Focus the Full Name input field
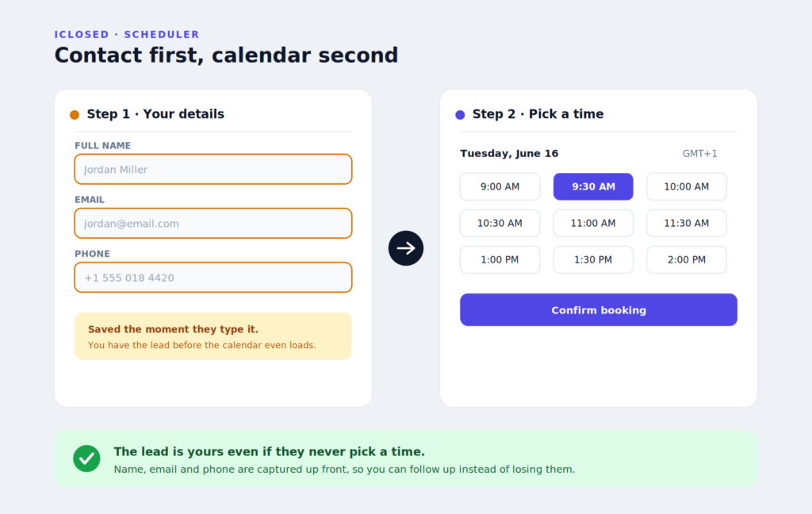812x514 pixels. tap(213, 169)
